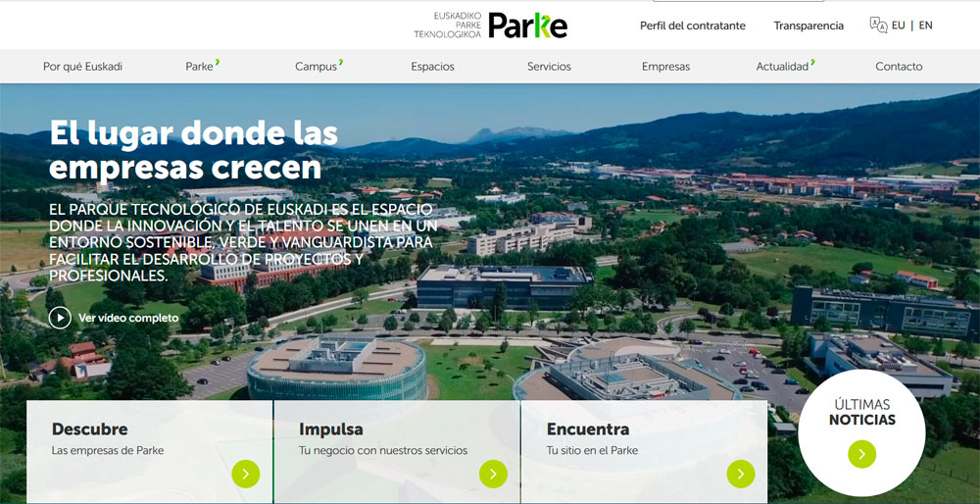This screenshot has height=504, width=980.
Task: Open the Por qué Euskadi menu item
Action: click(x=82, y=67)
